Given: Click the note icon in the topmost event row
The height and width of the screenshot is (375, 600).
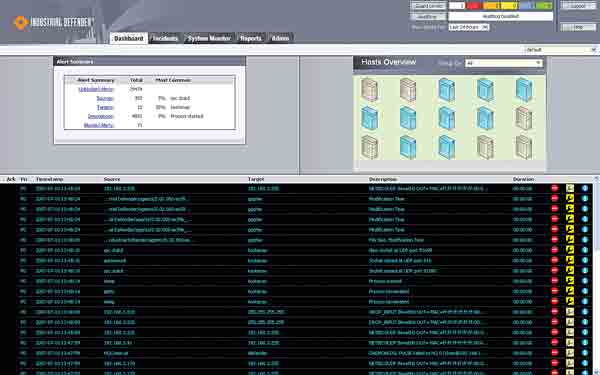Looking at the screenshot, I should [570, 188].
